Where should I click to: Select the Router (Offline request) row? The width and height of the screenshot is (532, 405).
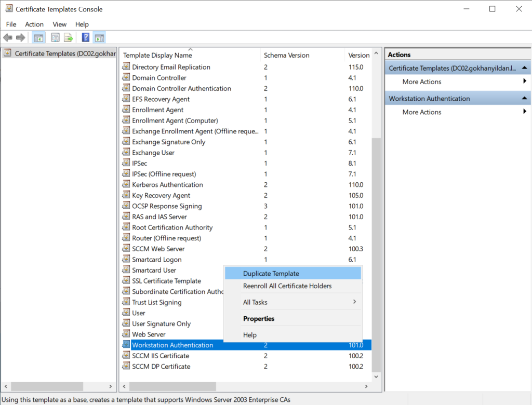(x=246, y=238)
